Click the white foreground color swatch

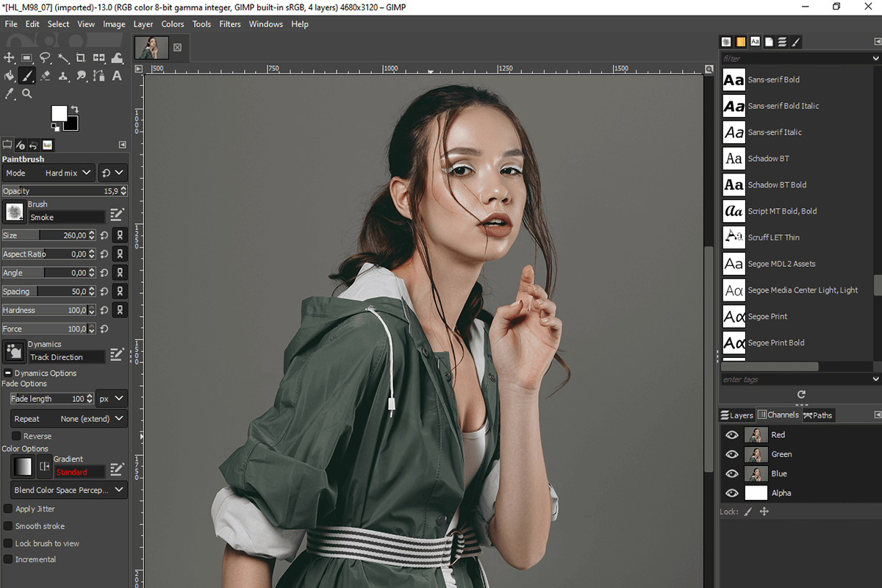59,113
